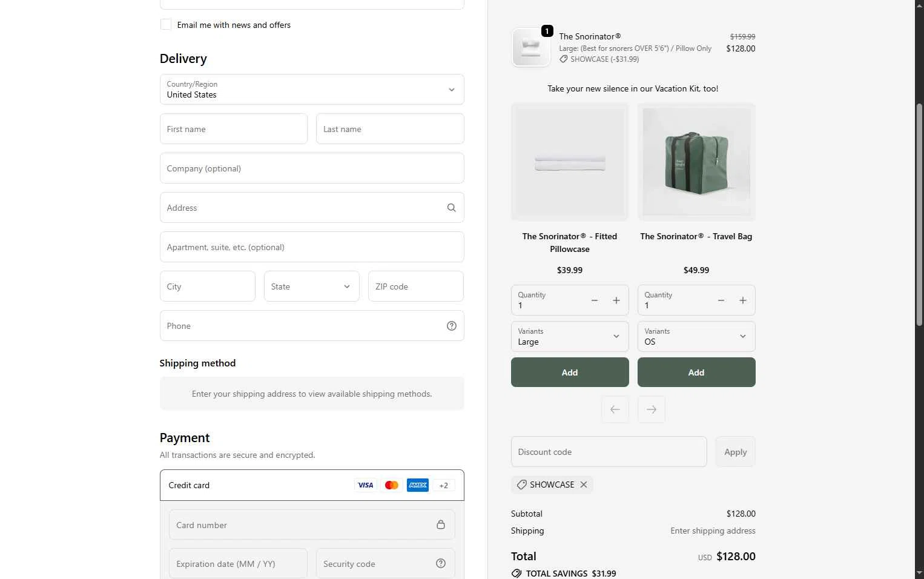
Task: Click the Apartment, suite, etc. field
Action: 312,247
